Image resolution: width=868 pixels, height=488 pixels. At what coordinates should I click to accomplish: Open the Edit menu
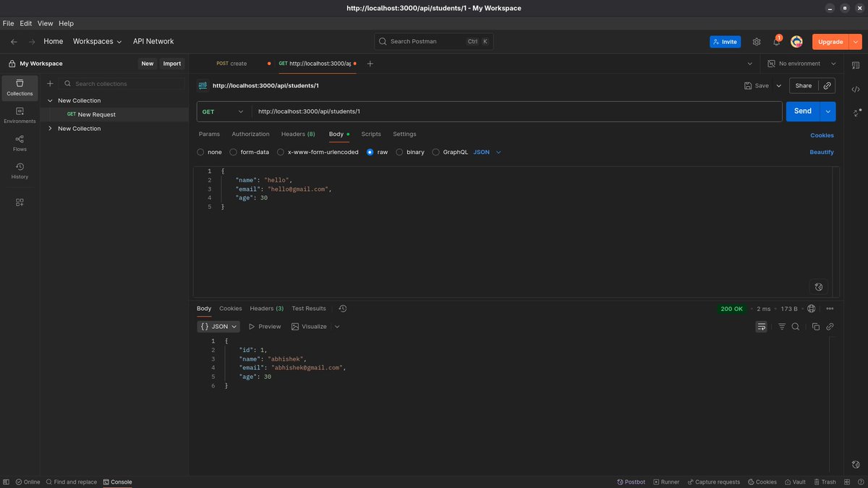coord(26,24)
